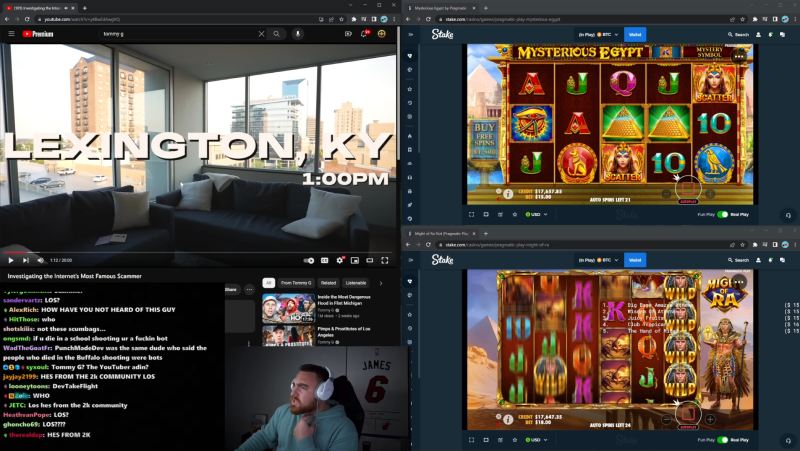Enable theatre mode for Mysterious Egypt game

click(486, 214)
